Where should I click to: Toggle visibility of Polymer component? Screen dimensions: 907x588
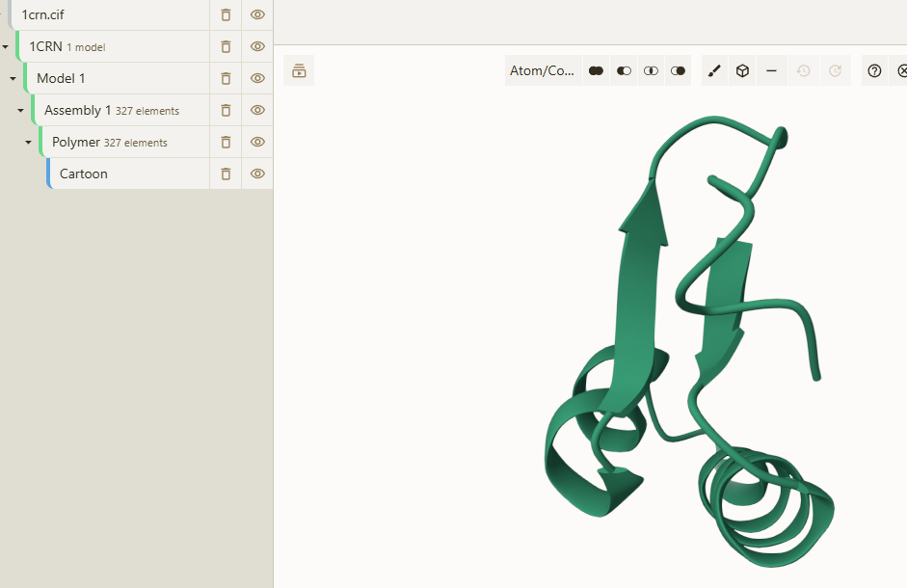[x=257, y=142]
